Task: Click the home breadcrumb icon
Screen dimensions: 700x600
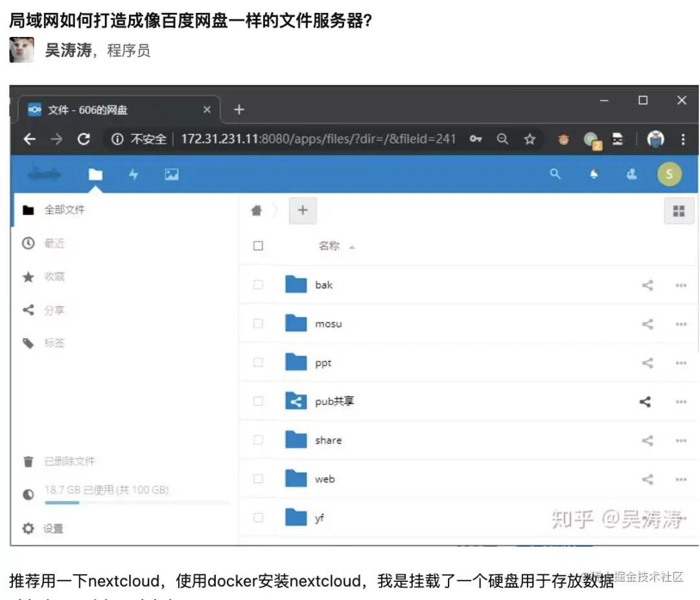Action: pyautogui.click(x=257, y=211)
